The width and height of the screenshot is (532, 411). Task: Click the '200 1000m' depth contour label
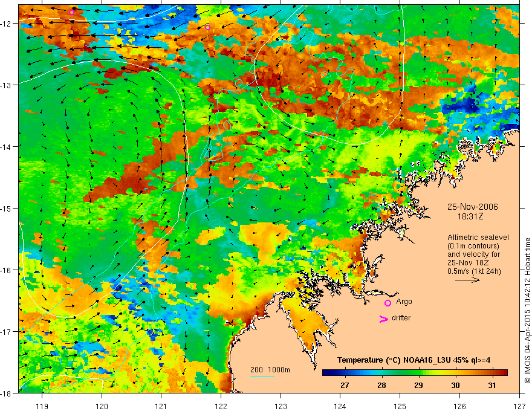pyautogui.click(x=270, y=370)
